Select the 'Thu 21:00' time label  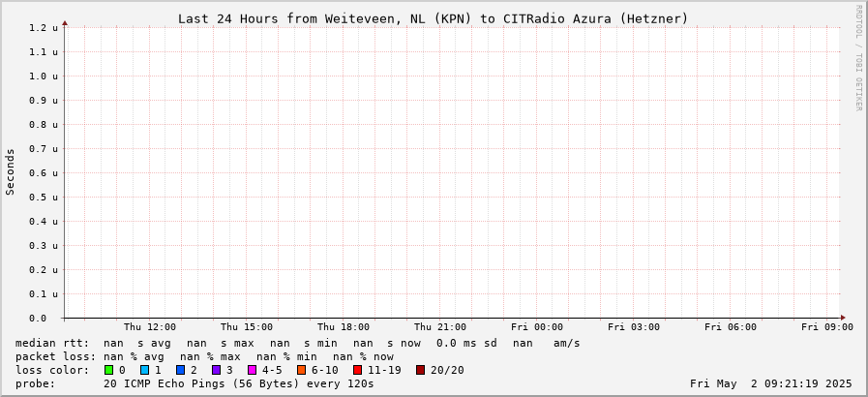[x=440, y=327]
